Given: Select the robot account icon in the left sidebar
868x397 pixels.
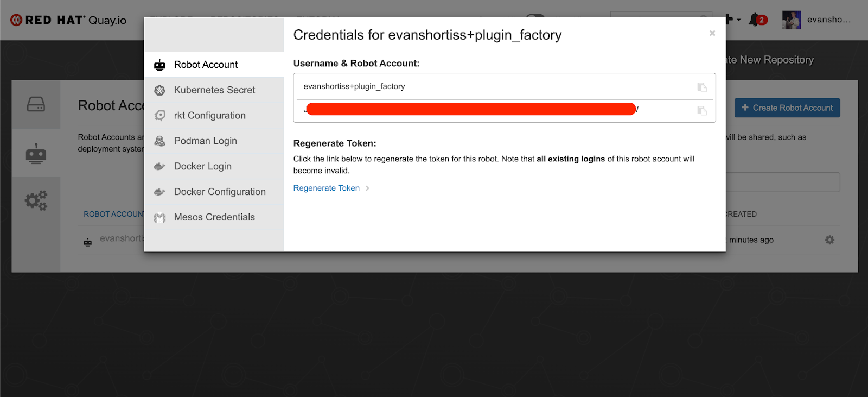Looking at the screenshot, I should click(x=36, y=152).
